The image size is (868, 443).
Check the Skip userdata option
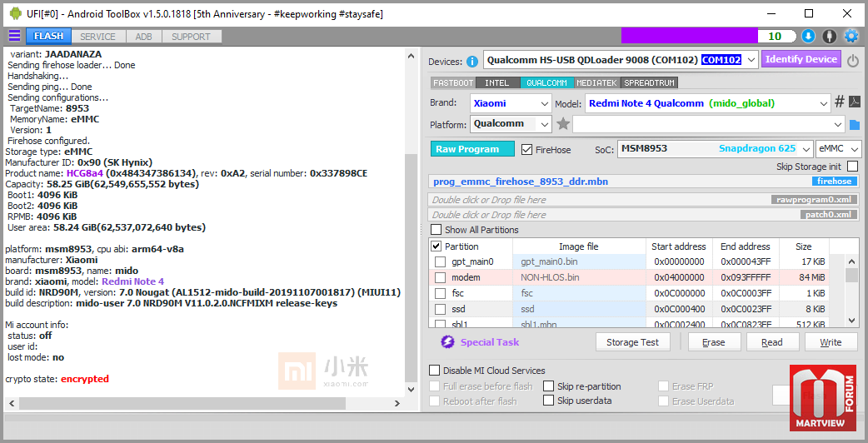548,401
